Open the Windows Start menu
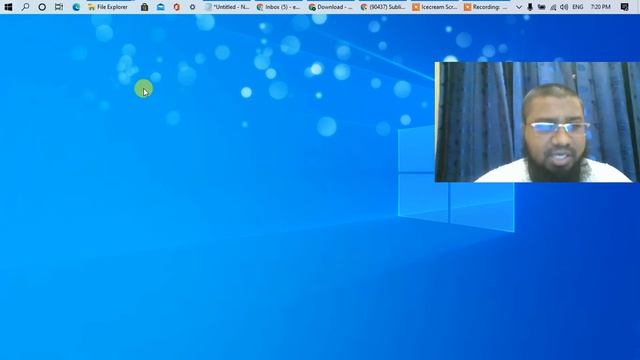The image size is (640, 360). pos(8,7)
